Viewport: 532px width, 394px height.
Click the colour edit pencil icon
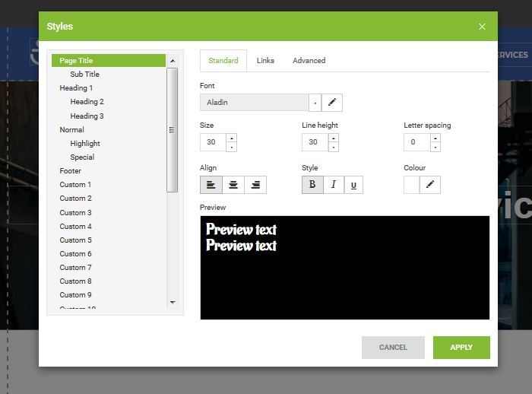point(430,185)
